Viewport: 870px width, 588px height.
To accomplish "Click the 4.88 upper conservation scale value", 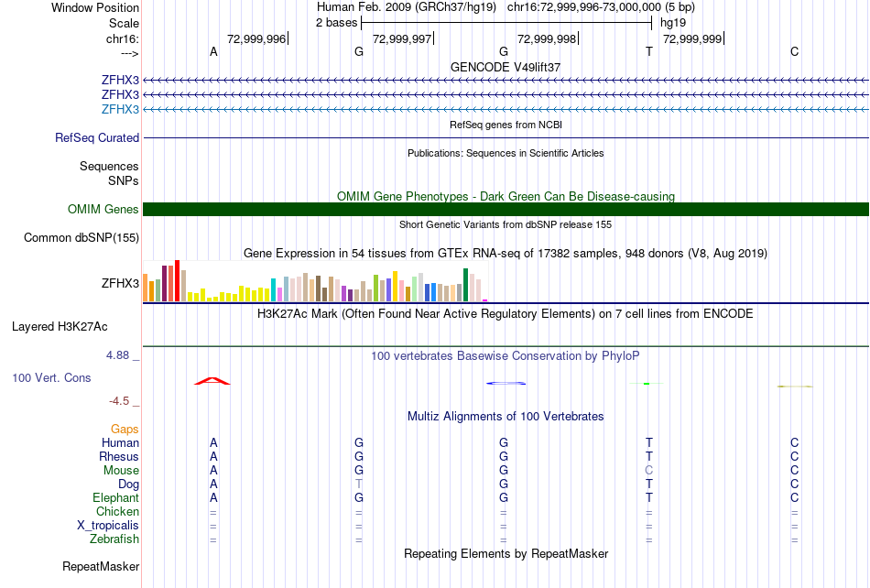I will point(117,355).
